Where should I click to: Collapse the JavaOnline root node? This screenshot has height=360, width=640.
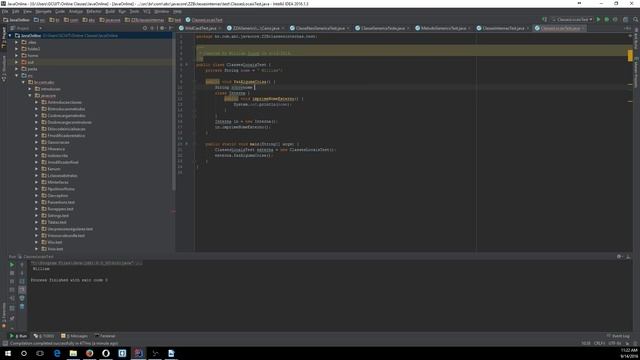pos(10,36)
